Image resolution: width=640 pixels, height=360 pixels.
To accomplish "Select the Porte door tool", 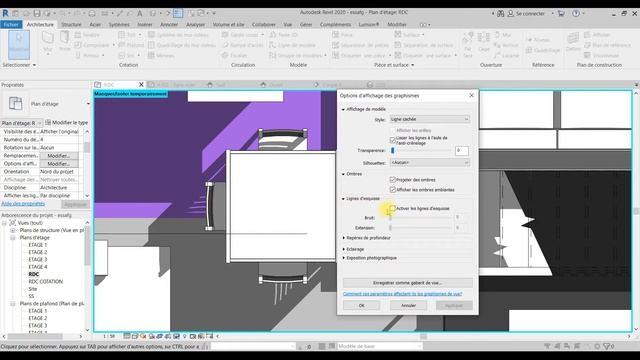I will click(x=64, y=41).
